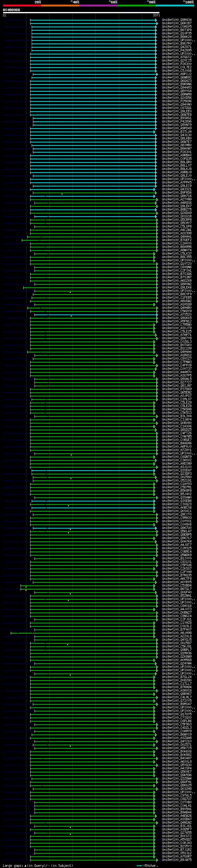Select the UniRef100_C3XQ23 label

[x=177, y=504]
